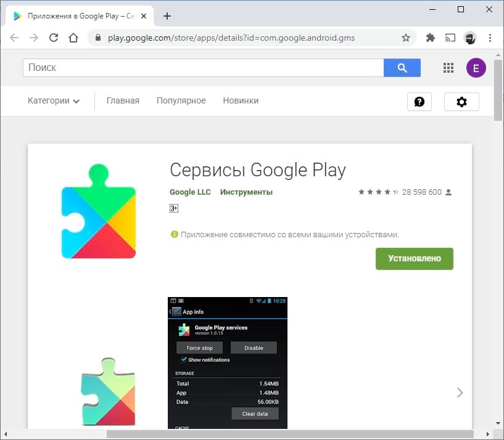Click the green compatibility info icon
The width and height of the screenshot is (504, 440).
click(174, 234)
